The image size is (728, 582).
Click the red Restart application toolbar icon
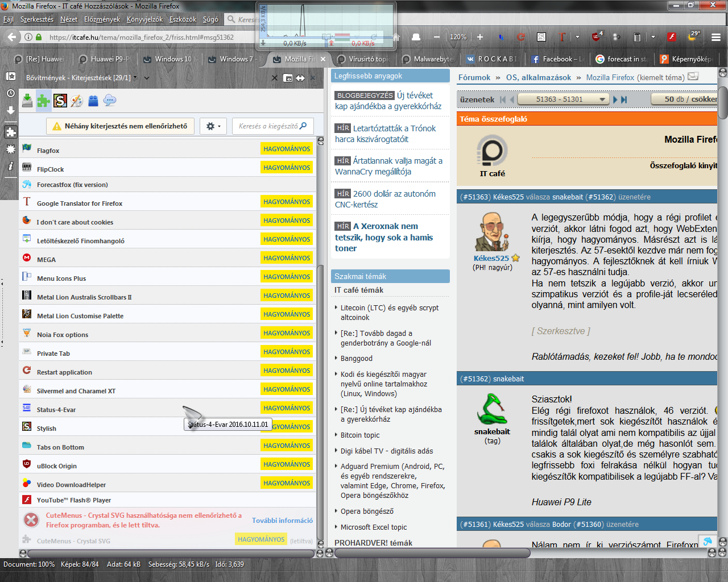[x=520, y=37]
